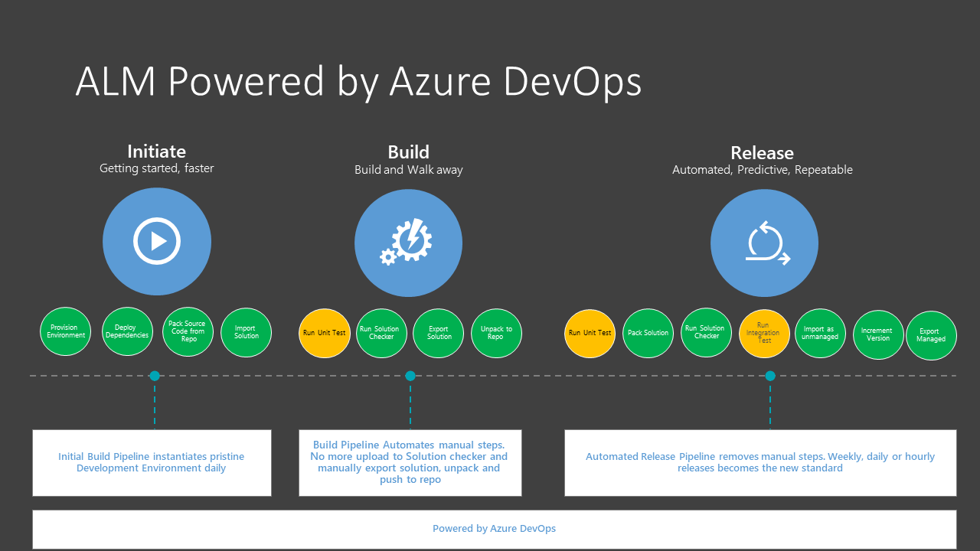Select the Release timeline marker dot

[x=770, y=376]
